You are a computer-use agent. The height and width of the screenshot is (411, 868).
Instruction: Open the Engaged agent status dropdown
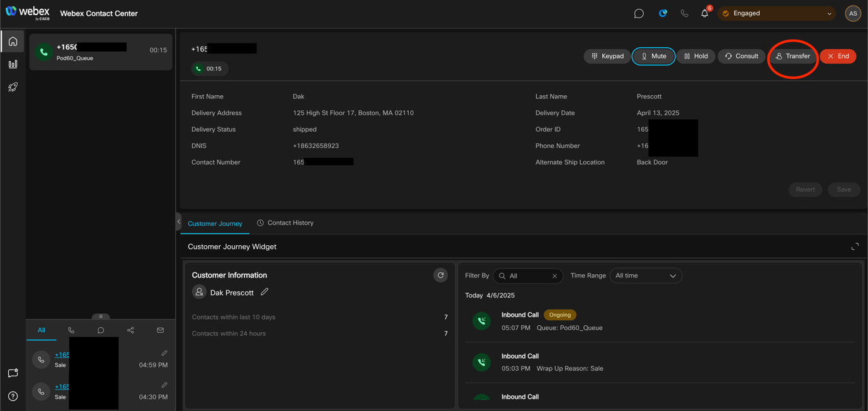tap(776, 13)
